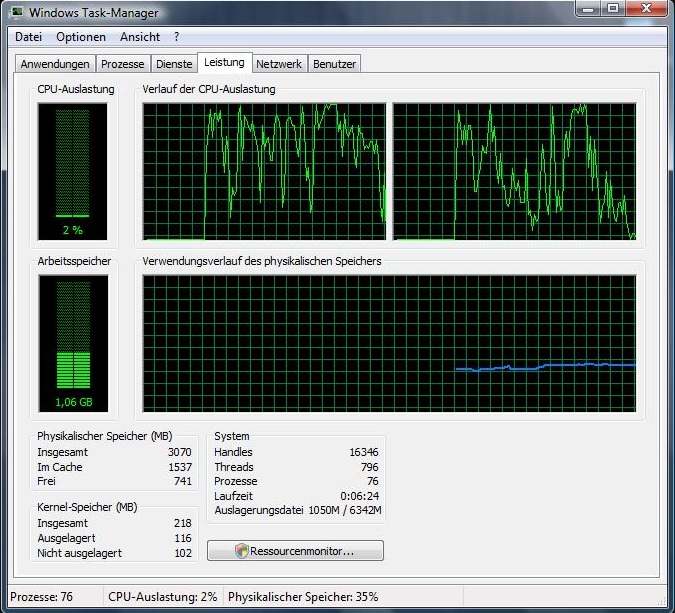The image size is (675, 613).
Task: Click the Laufzeit value 0:06:24
Action: coord(359,496)
